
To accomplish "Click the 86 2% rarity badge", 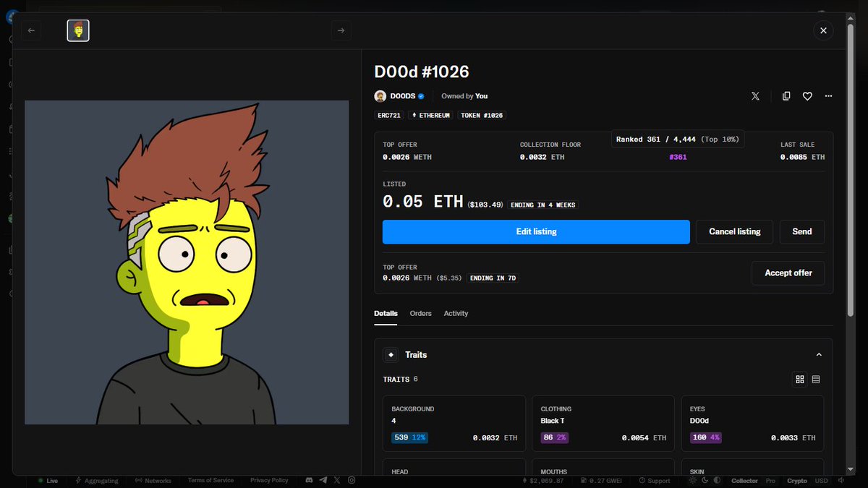I will pos(556,437).
